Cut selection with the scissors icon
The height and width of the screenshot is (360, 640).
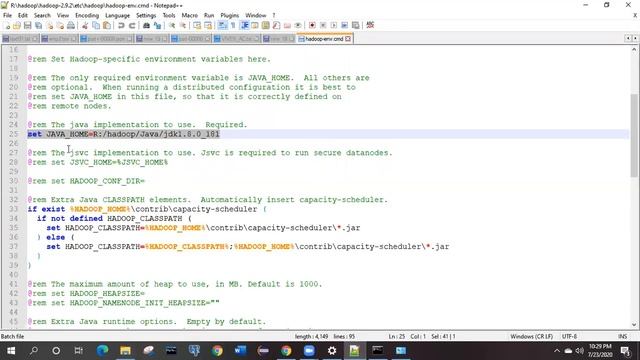pyautogui.click(x=85, y=25)
